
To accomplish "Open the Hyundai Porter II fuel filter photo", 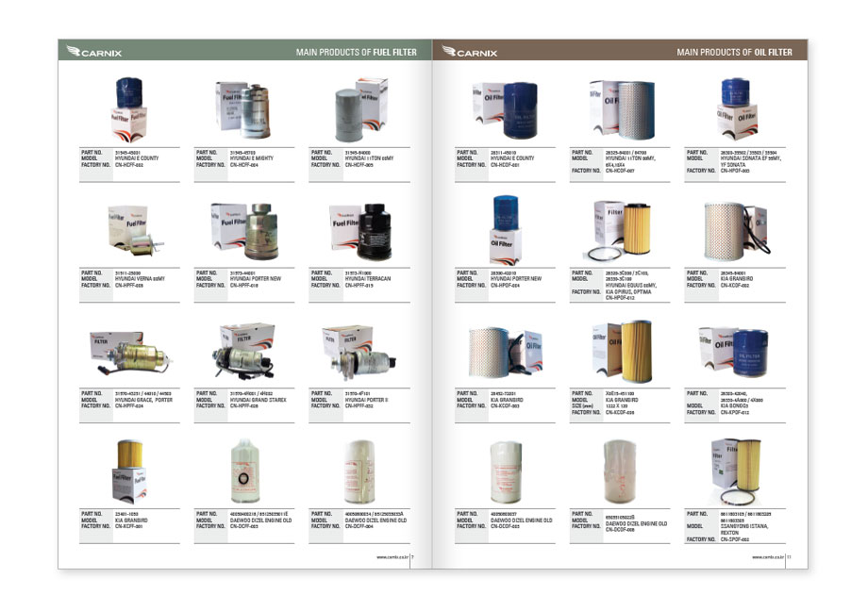I will [x=359, y=353].
